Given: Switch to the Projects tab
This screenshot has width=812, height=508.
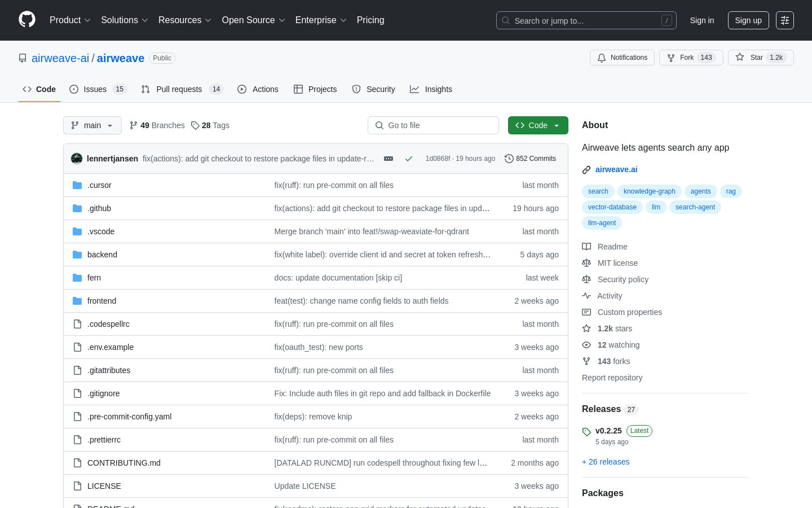Looking at the screenshot, I should click(315, 89).
